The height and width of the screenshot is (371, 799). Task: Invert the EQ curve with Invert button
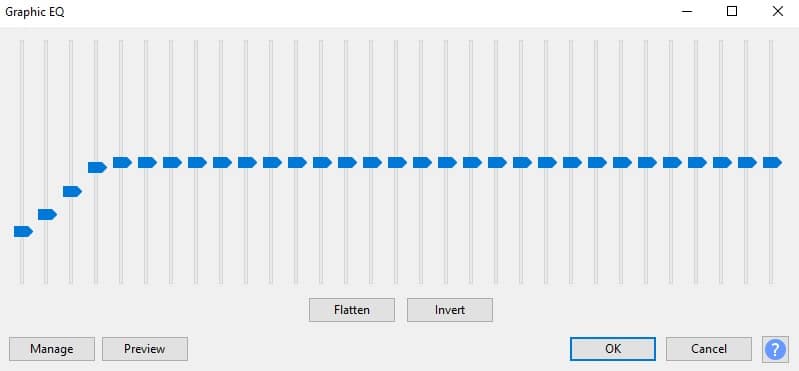449,310
